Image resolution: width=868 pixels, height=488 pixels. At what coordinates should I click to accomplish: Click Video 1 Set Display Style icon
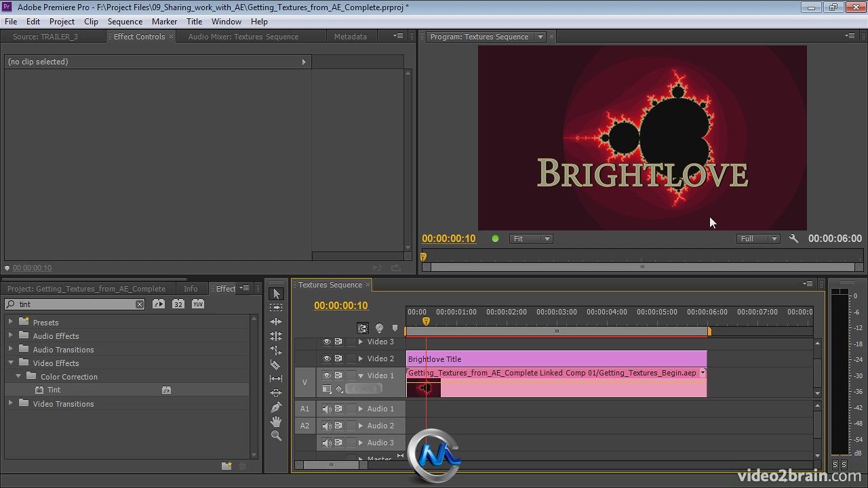click(x=327, y=389)
